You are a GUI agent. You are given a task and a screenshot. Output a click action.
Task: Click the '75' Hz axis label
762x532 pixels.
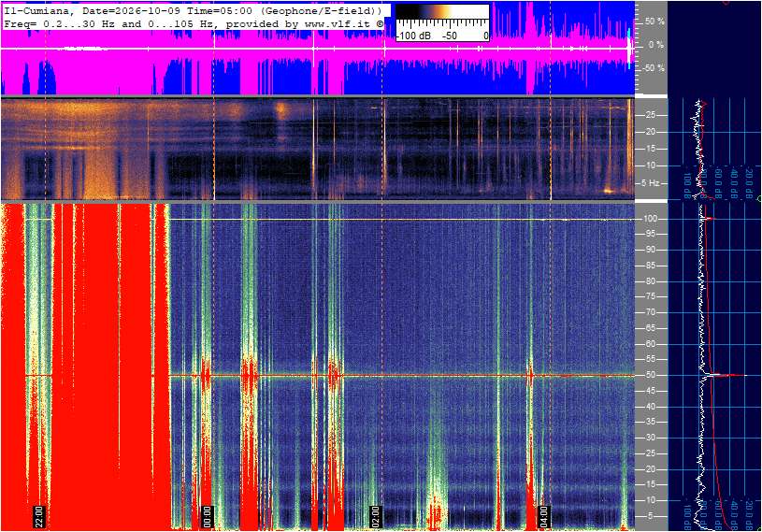[x=651, y=296]
